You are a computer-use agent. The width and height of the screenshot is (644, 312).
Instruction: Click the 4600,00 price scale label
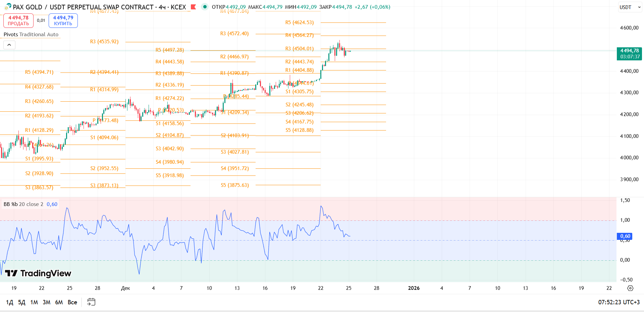pyautogui.click(x=629, y=28)
